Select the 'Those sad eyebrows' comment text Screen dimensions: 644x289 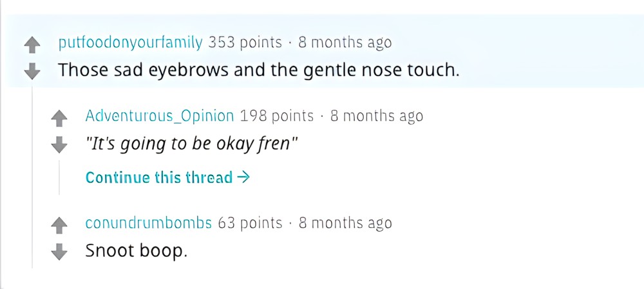click(x=258, y=71)
